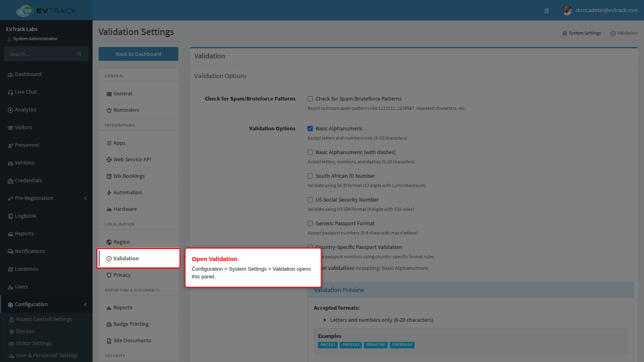Open Access Control Settings submenu link

(44, 319)
